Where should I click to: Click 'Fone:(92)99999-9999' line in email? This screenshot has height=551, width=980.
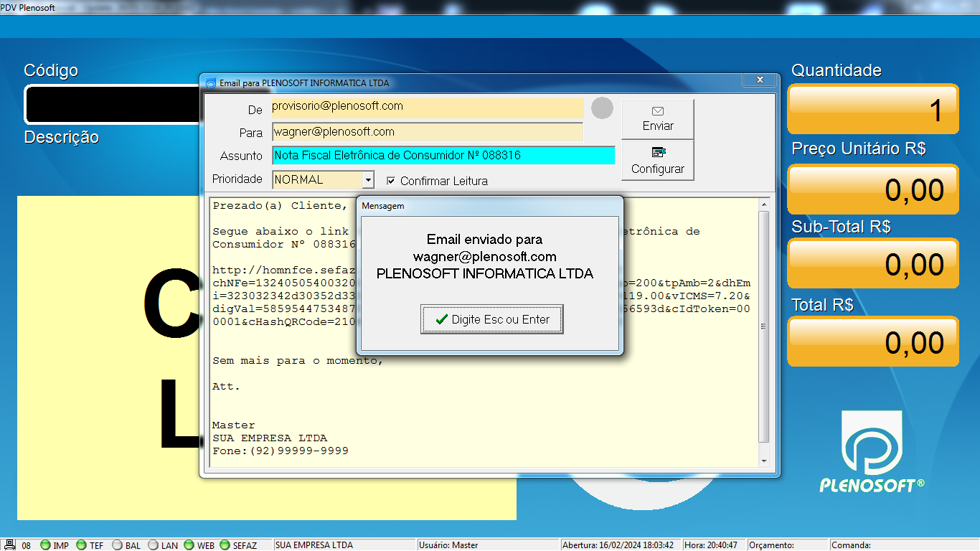pyautogui.click(x=281, y=451)
